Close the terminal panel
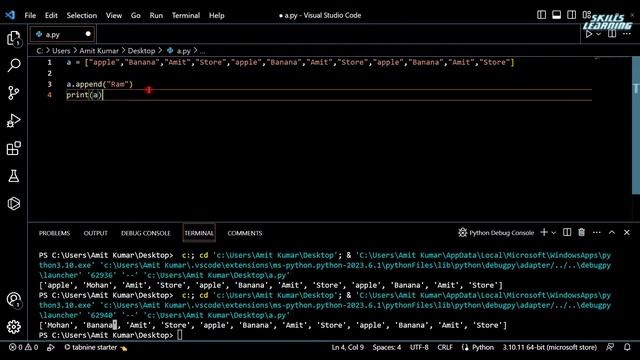This screenshot has width=640, height=360. pyautogui.click(x=627, y=232)
